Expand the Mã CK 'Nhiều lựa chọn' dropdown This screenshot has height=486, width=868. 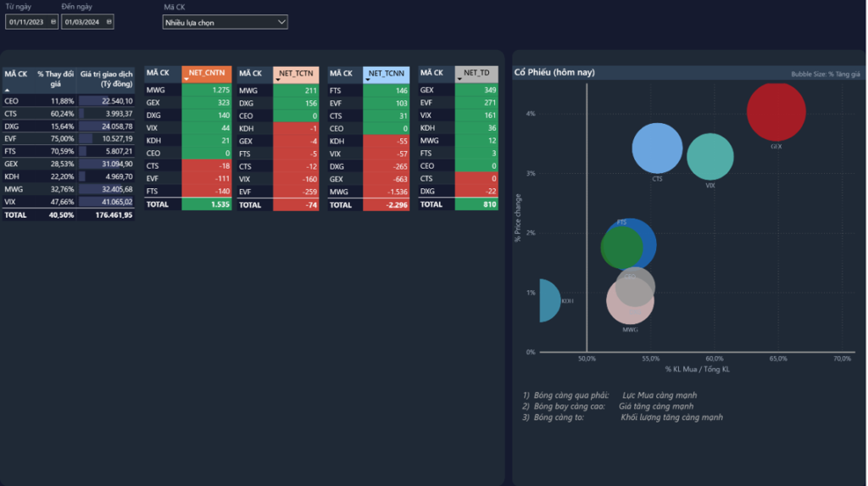281,22
